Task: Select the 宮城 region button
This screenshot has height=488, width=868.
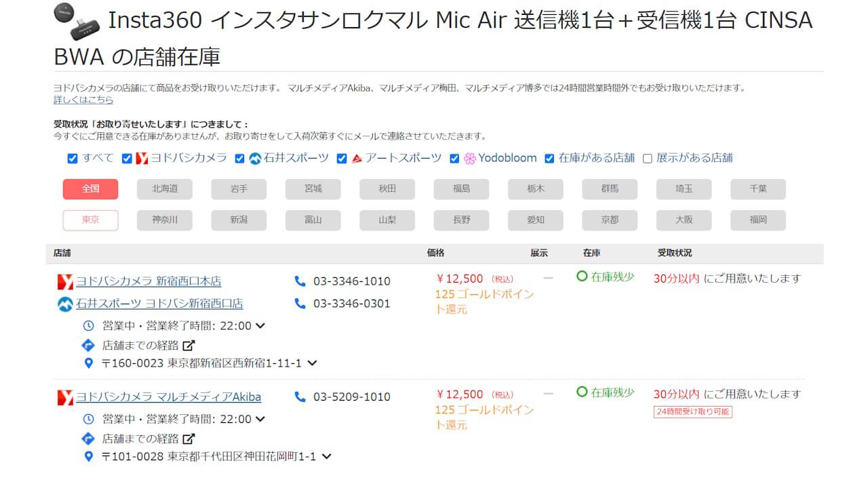Action: [x=313, y=189]
